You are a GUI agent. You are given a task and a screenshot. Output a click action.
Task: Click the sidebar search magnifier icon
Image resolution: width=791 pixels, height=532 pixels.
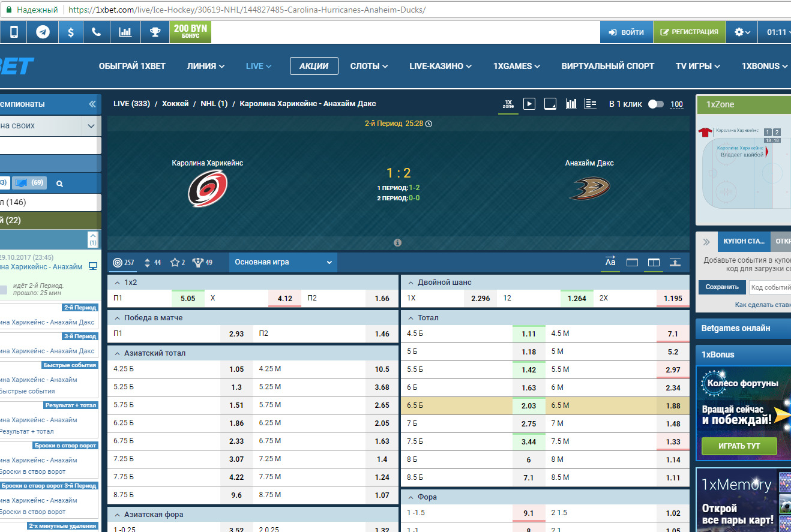point(59,184)
